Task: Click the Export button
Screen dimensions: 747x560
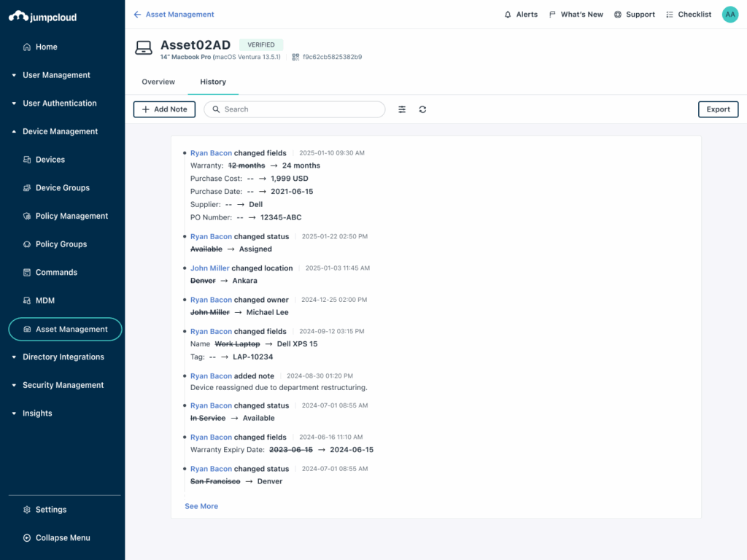Action: pyautogui.click(x=718, y=109)
